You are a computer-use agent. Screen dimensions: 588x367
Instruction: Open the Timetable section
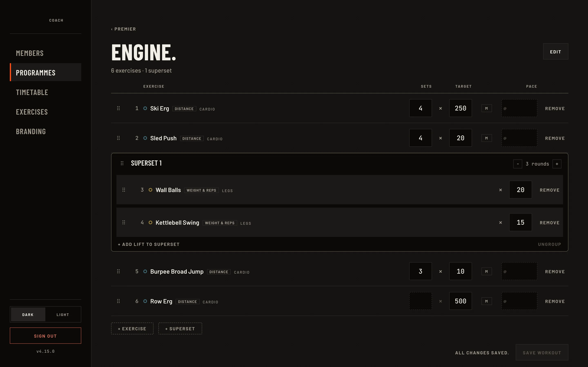pyautogui.click(x=32, y=92)
